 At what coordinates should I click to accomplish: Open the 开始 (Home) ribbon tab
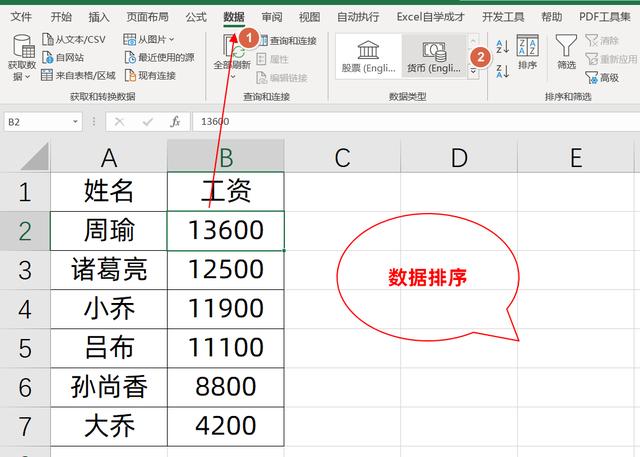[x=61, y=17]
